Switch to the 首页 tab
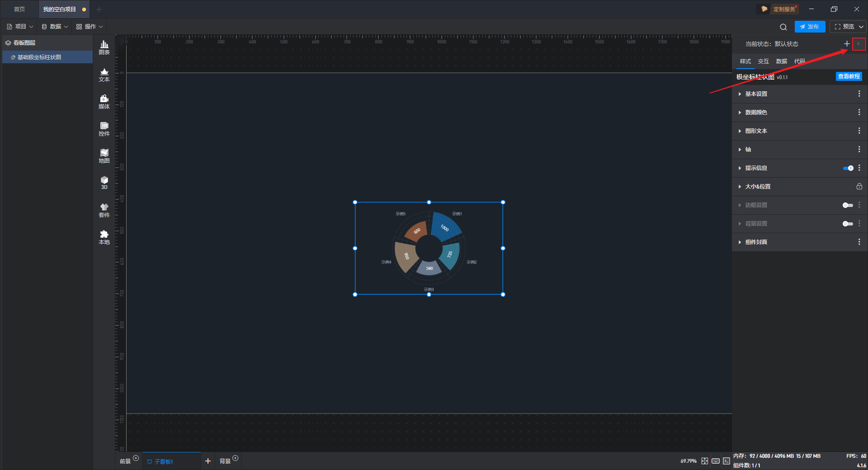Viewport: 868px width, 470px height. 19,9
